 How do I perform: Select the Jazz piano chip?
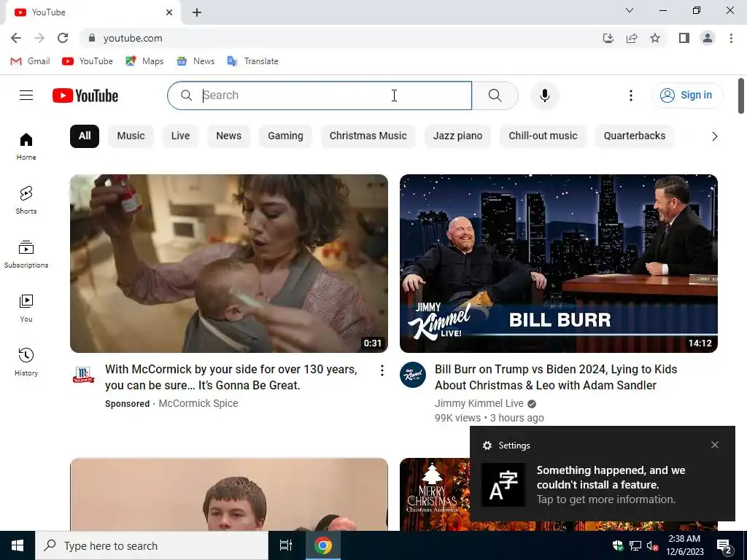click(x=457, y=136)
